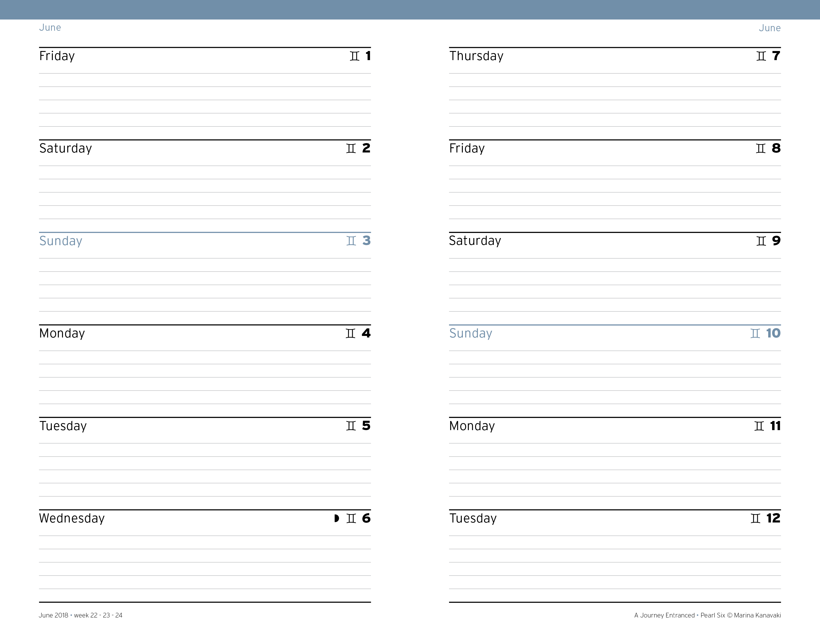This screenshot has width=820, height=644.
Task: Click the blue banner at page top
Action: tap(410, 9)
